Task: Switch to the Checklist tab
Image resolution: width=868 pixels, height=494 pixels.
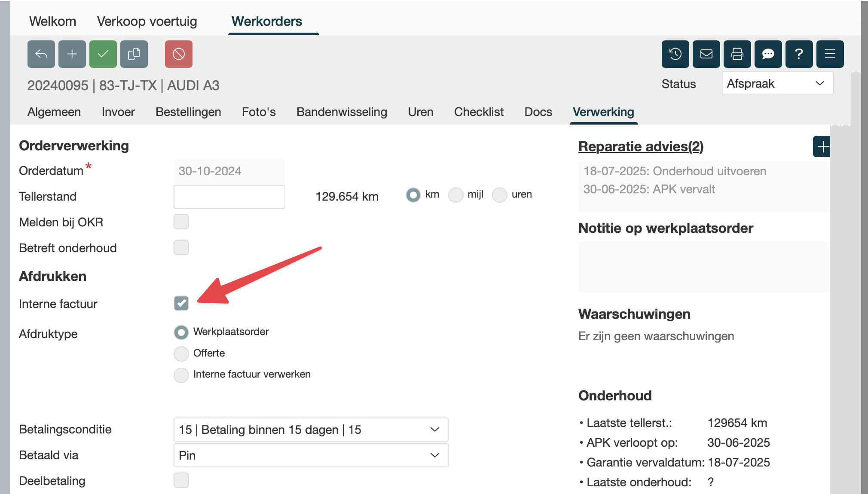Action: 479,112
